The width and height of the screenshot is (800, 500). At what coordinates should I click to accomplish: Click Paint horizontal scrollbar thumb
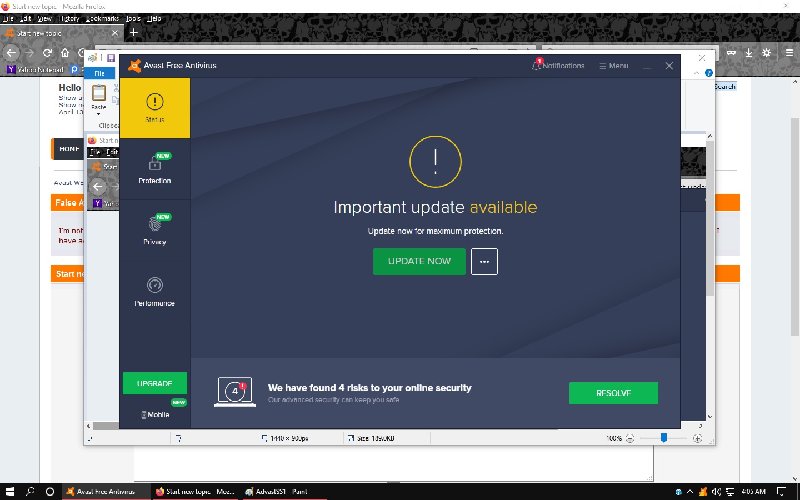(x=106, y=426)
